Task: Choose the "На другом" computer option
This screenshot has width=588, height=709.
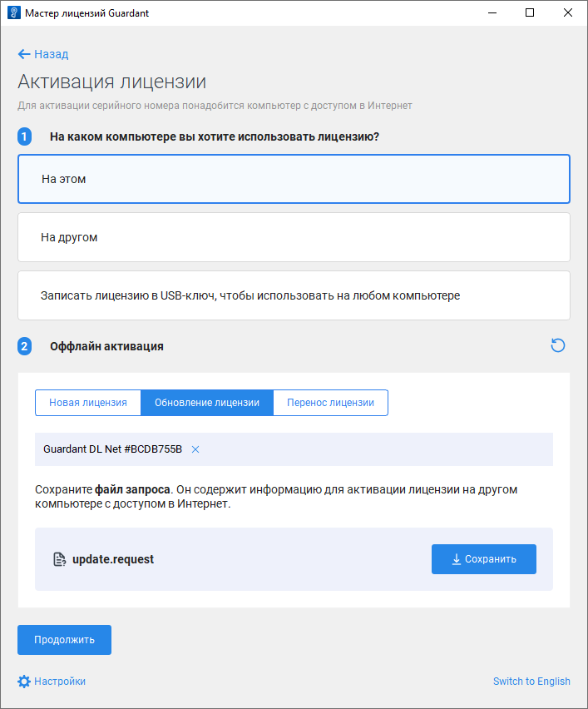Action: (294, 237)
